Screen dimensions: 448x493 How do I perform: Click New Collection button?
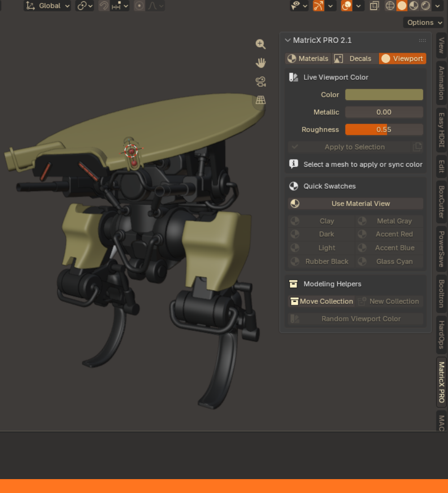[x=389, y=301]
